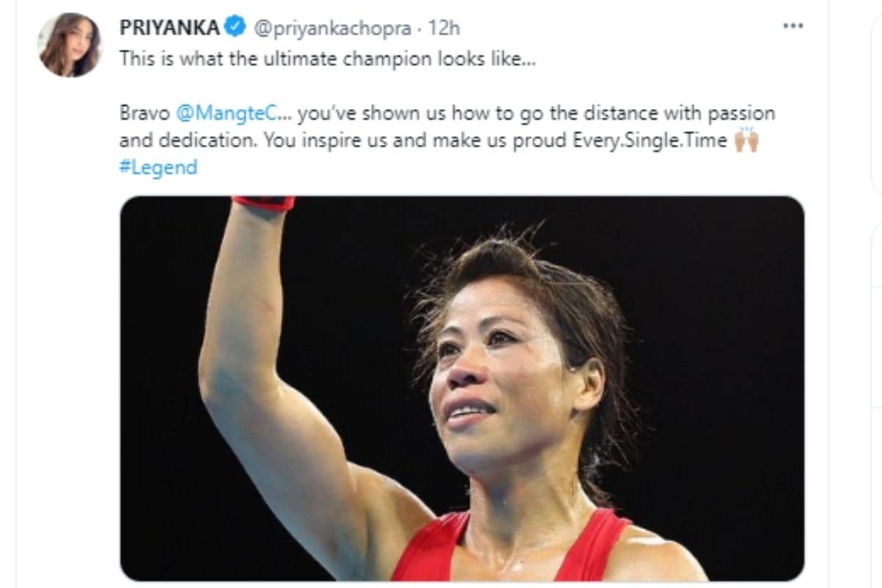
Task: Open the tweet's 12h timestamp
Action: tap(445, 28)
